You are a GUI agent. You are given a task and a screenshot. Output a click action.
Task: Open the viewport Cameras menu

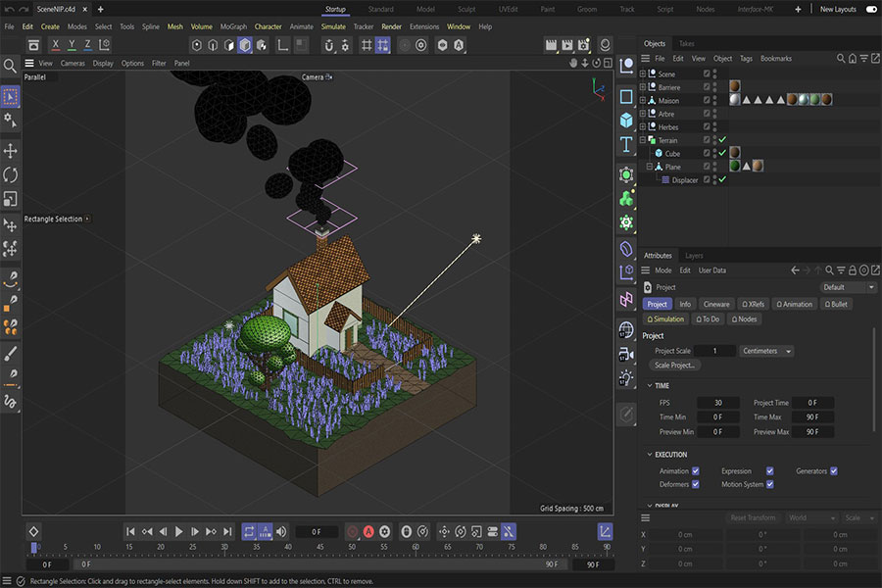[73, 64]
